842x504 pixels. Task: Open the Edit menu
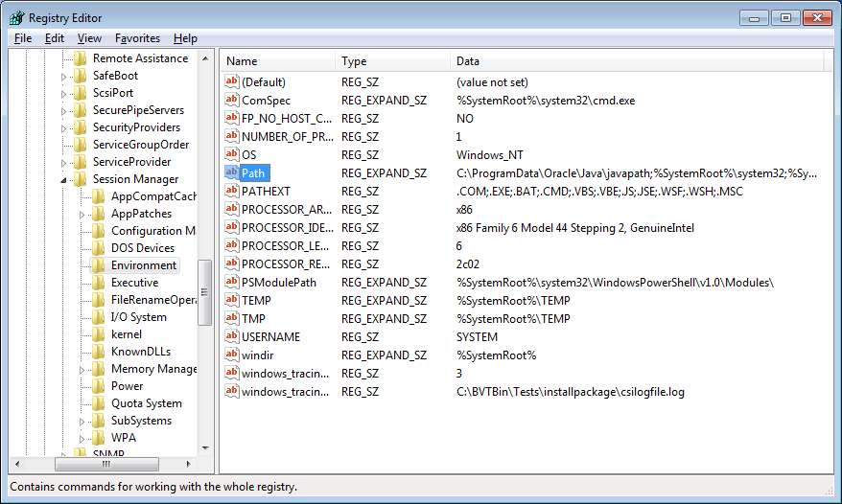point(55,38)
